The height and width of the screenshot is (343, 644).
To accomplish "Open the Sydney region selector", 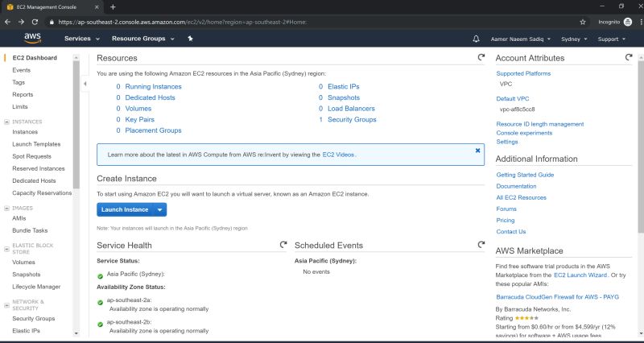I will 574,39.
